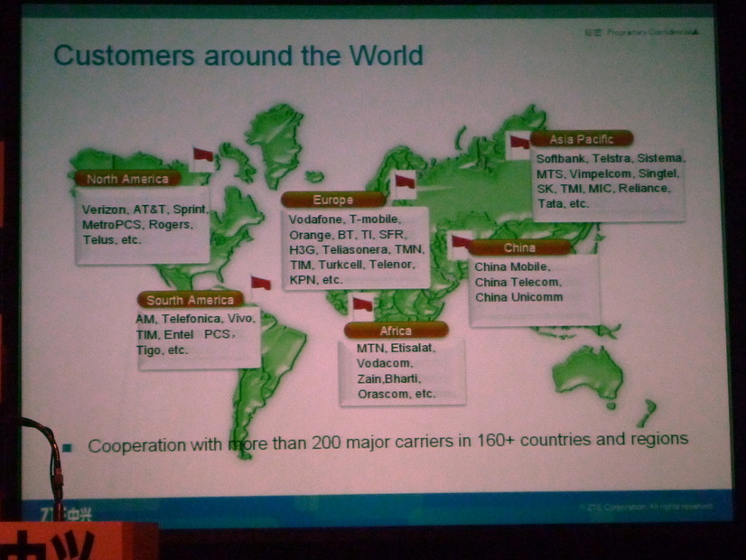The width and height of the screenshot is (746, 560).
Task: Select the Europe region label
Action: (x=333, y=200)
